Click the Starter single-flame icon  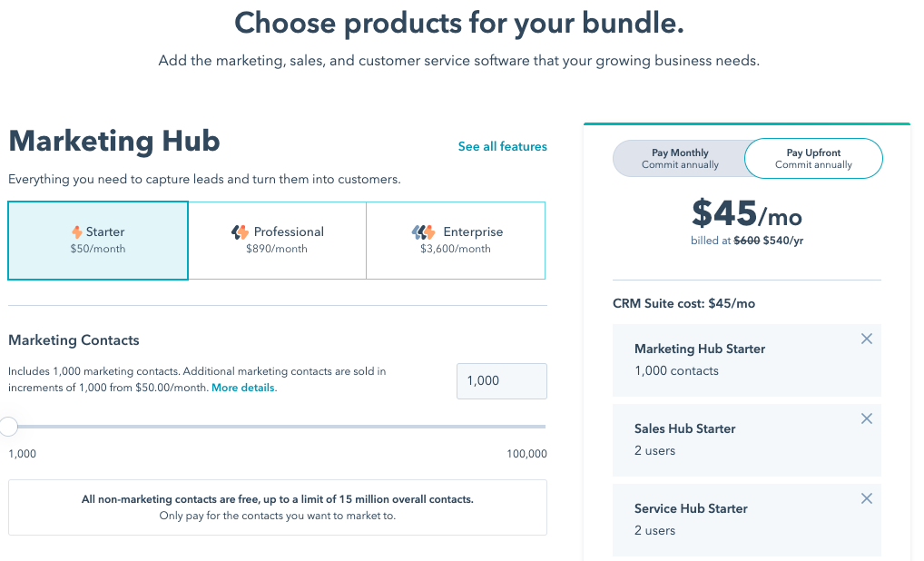(x=76, y=231)
